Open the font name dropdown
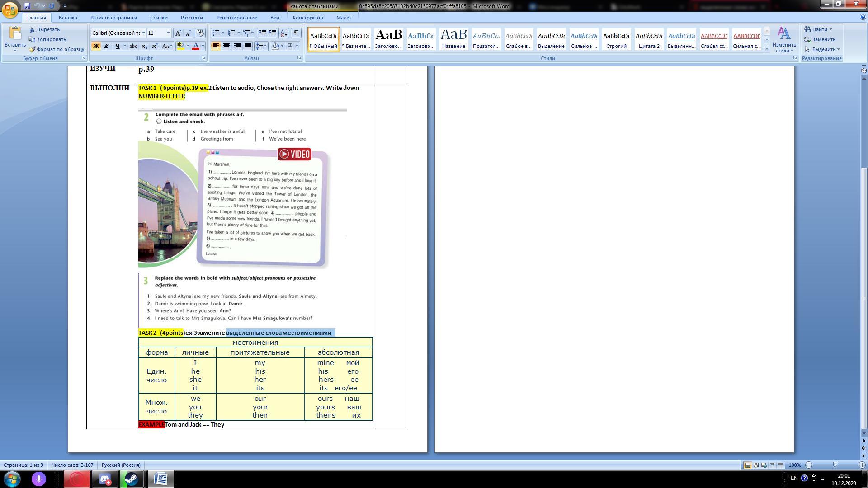This screenshot has width=868, height=488. (143, 33)
